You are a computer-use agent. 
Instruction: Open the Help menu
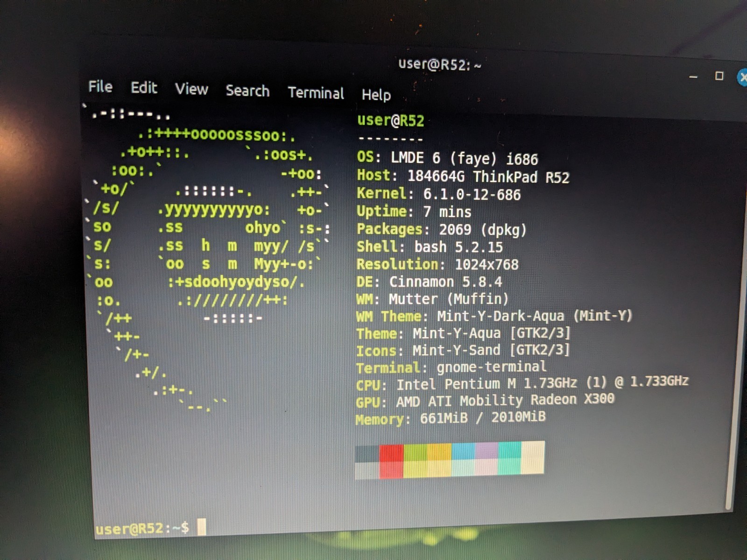(376, 95)
